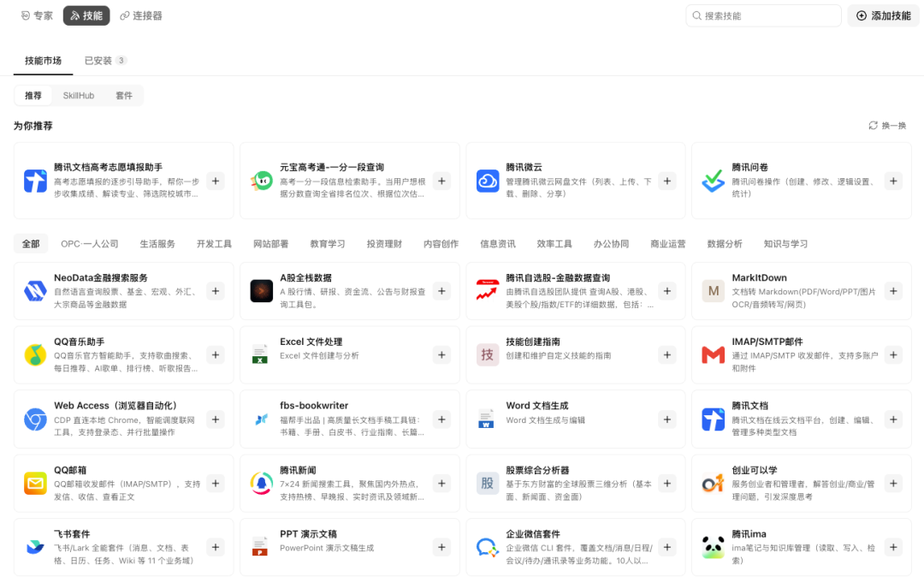Open the Web Access browser automation icon
This screenshot has height=577, width=924.
pos(35,419)
